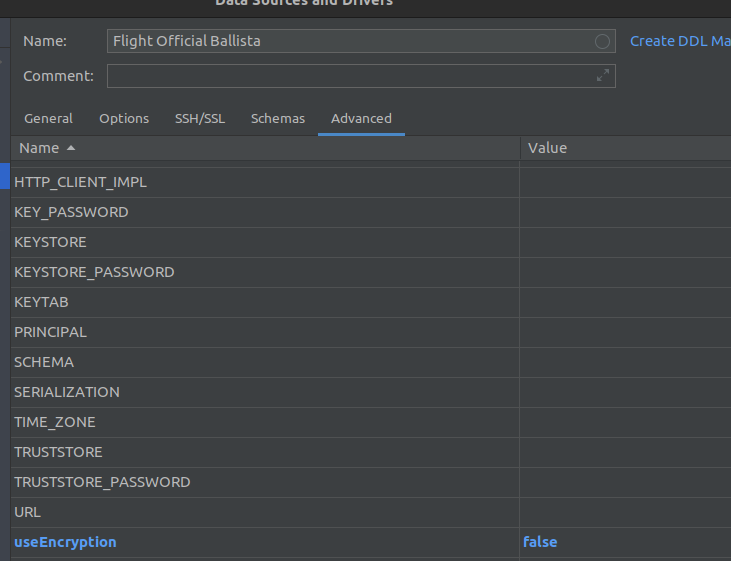This screenshot has width=731, height=561.
Task: Sort table by the Name column
Action: tap(265, 148)
